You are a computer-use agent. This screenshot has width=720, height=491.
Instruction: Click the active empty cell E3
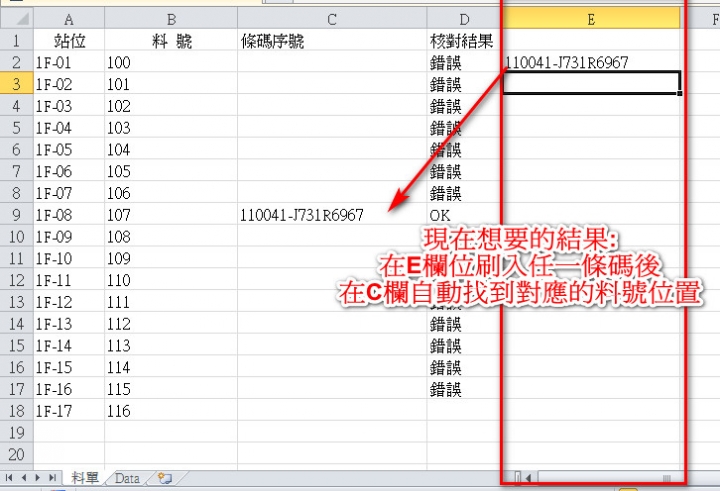click(x=591, y=83)
